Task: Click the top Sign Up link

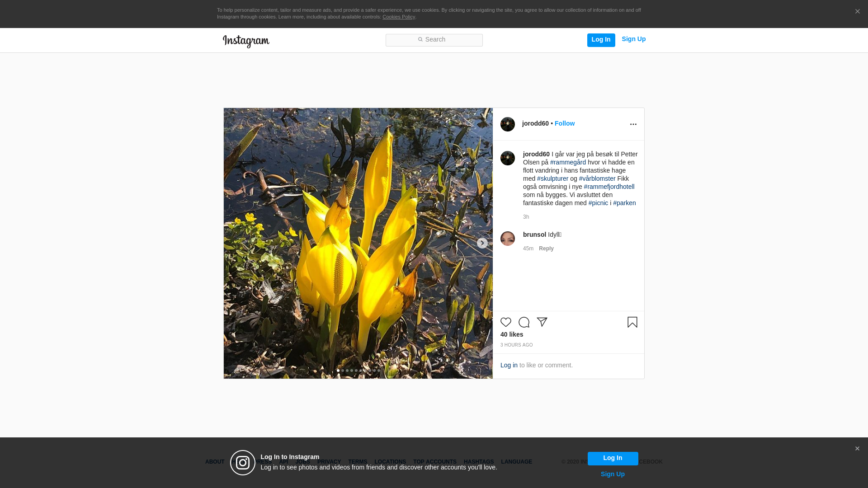Action: pyautogui.click(x=633, y=39)
